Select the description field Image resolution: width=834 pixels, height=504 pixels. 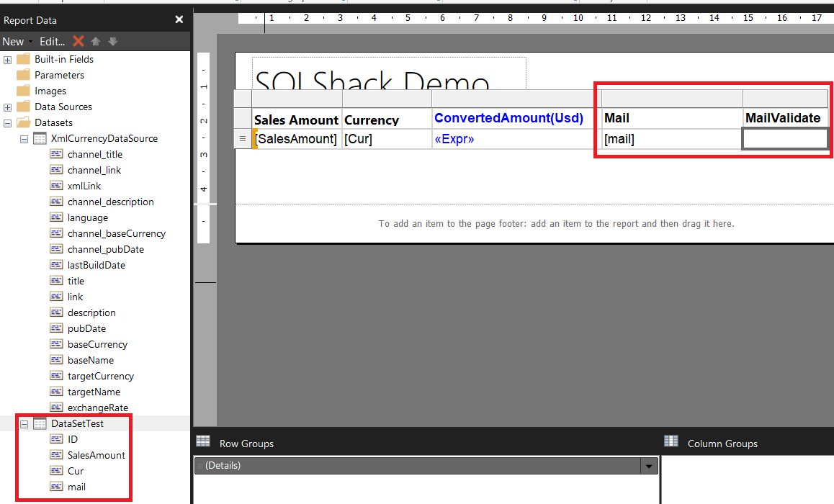pyautogui.click(x=91, y=312)
